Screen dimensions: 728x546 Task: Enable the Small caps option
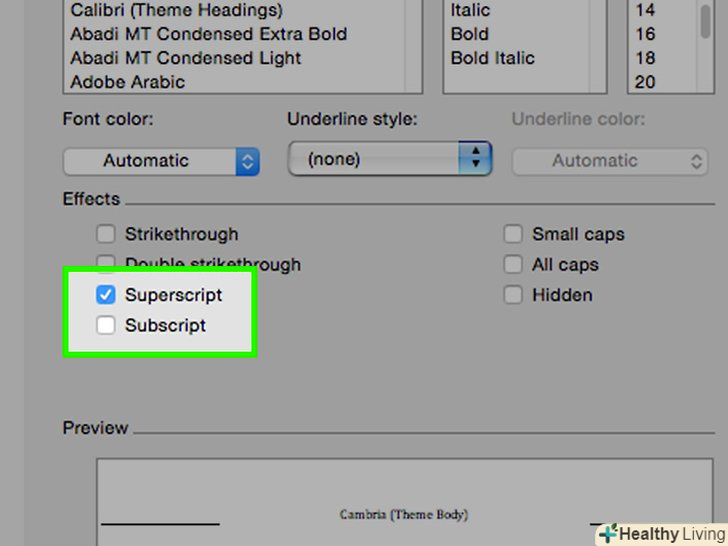coord(513,235)
